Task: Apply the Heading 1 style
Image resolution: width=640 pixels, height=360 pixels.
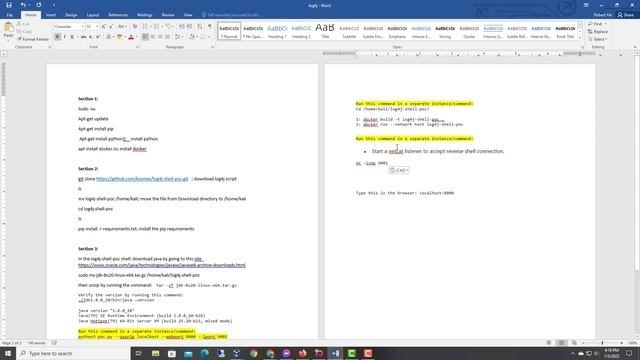Action: (277, 31)
